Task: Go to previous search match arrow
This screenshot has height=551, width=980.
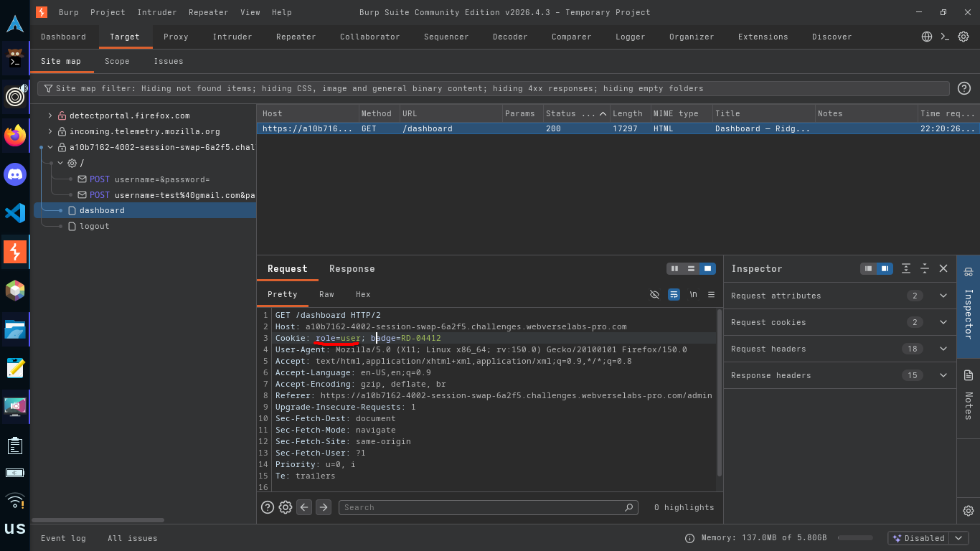Action: click(x=304, y=507)
